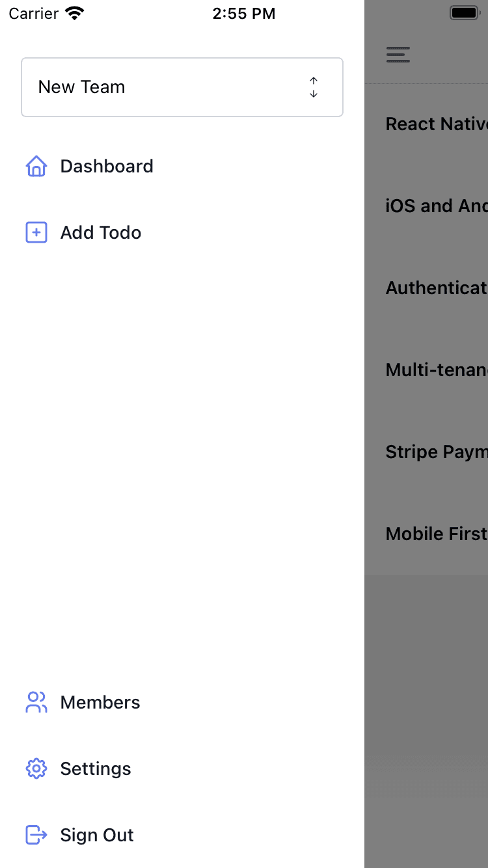Click the Settings gear icon
Image resolution: width=488 pixels, height=868 pixels.
tap(36, 768)
